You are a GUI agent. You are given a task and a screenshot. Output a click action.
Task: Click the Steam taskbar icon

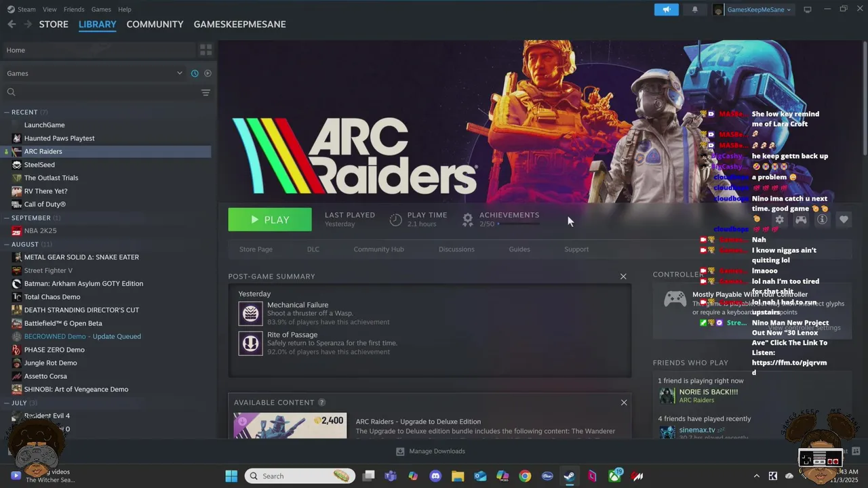[x=570, y=476]
